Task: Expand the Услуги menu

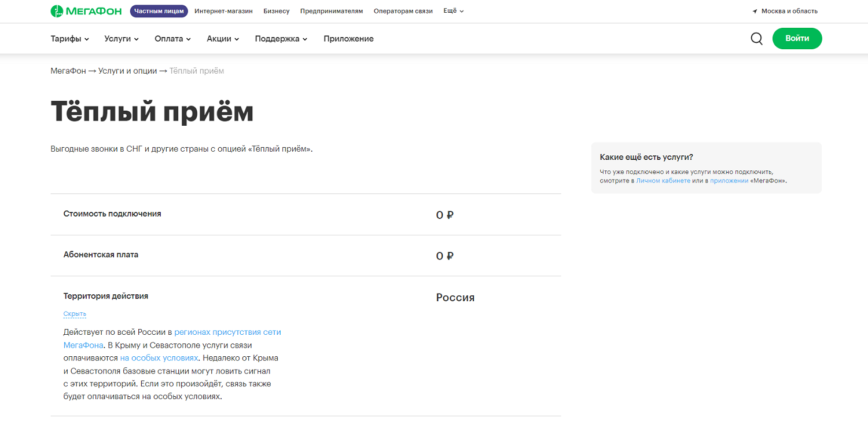Action: coord(122,39)
